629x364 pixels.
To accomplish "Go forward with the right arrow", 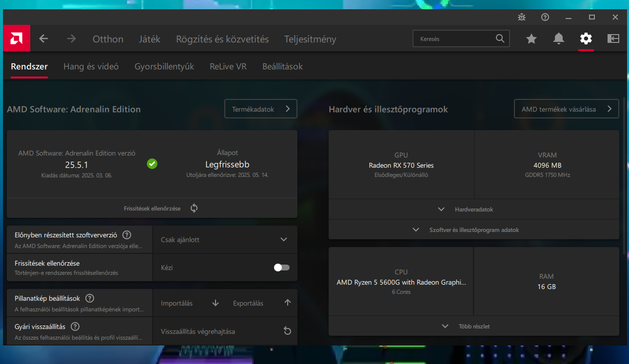I will pyautogui.click(x=72, y=38).
